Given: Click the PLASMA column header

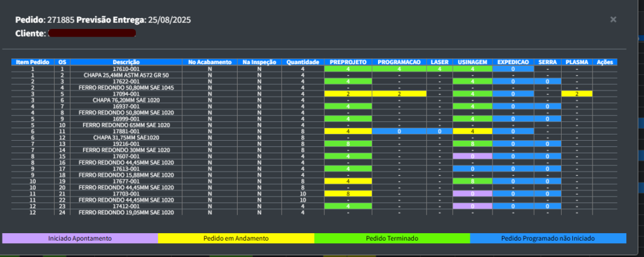Looking at the screenshot, I should click(577, 62).
